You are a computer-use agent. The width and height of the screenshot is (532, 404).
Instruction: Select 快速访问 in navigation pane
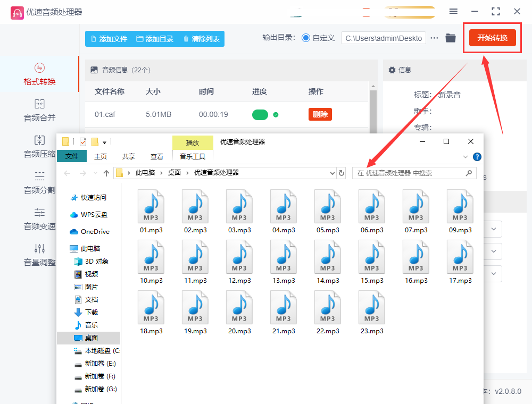[x=88, y=198]
